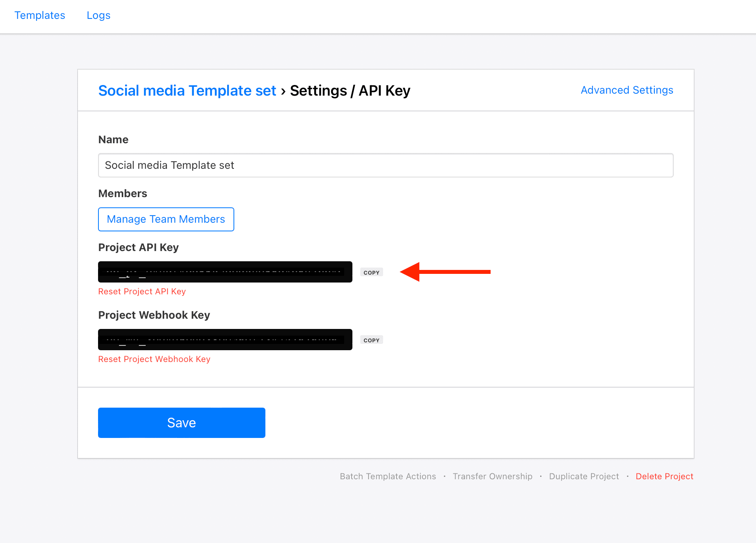Click Delete Project option
The image size is (756, 543).
click(664, 476)
